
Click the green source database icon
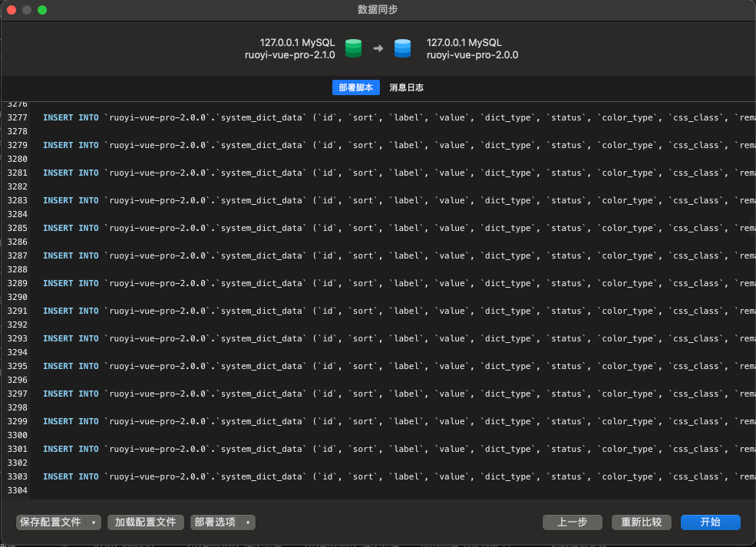click(353, 48)
